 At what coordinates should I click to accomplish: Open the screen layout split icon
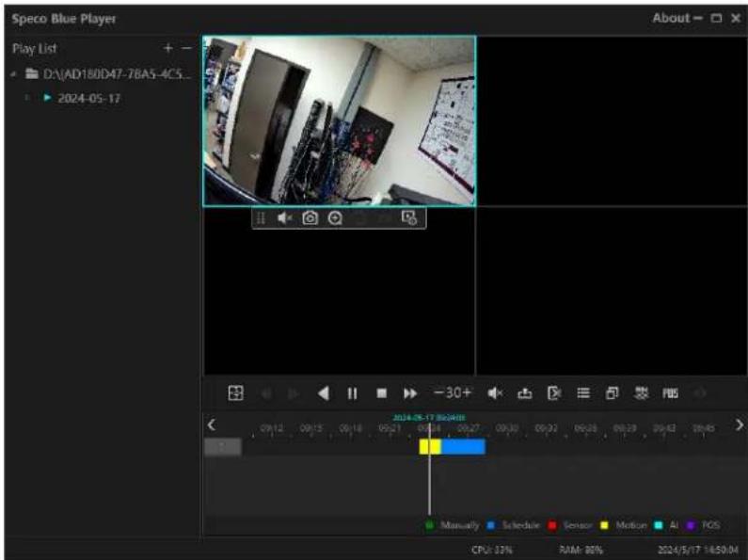pyautogui.click(x=235, y=393)
